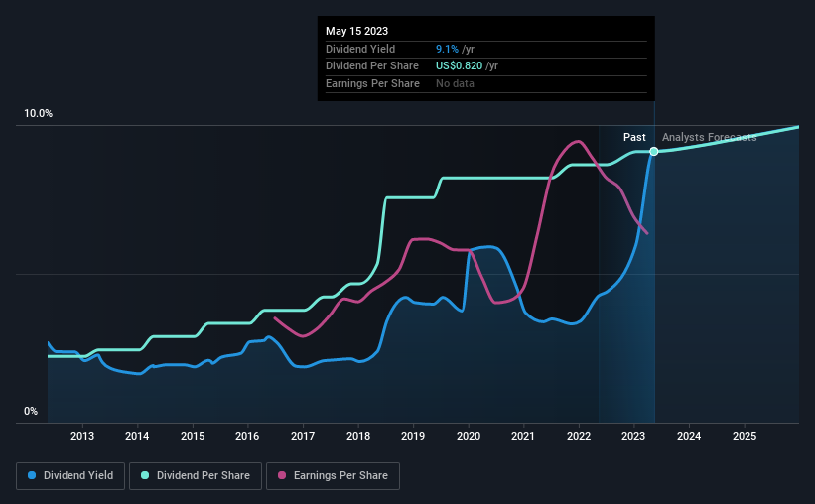Toggle the Earnings Per Share legend button
The image size is (815, 504).
point(333,476)
